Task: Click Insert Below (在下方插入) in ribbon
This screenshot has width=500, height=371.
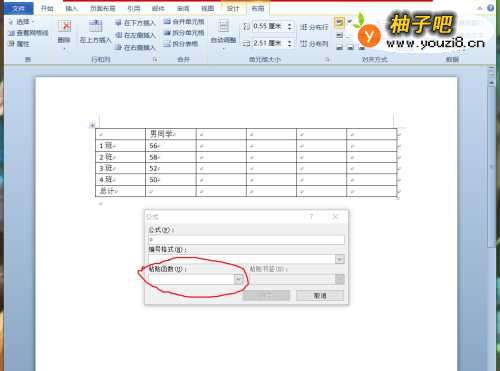Action: [135, 23]
